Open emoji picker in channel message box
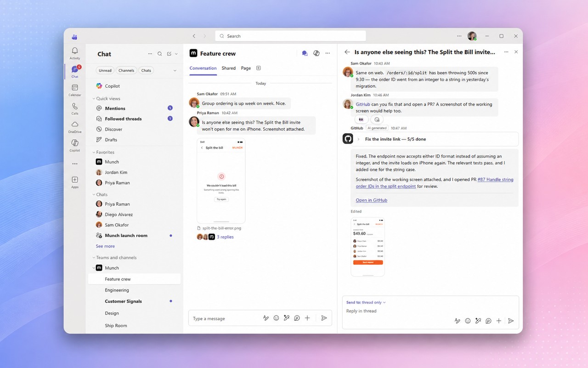Screen dimensions: 588x368 276,318
